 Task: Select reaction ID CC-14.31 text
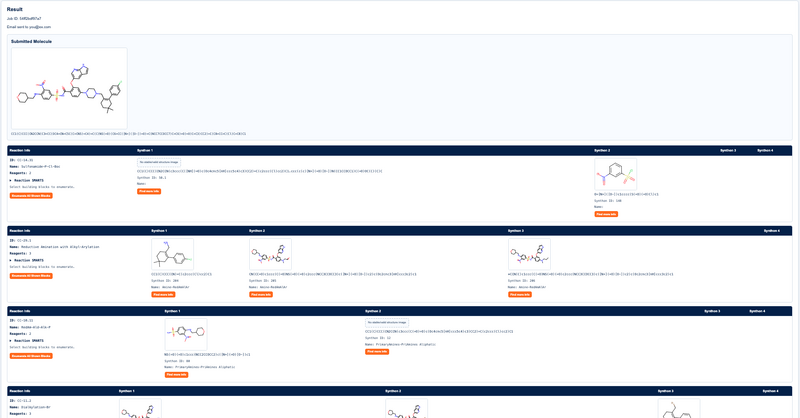(21, 160)
